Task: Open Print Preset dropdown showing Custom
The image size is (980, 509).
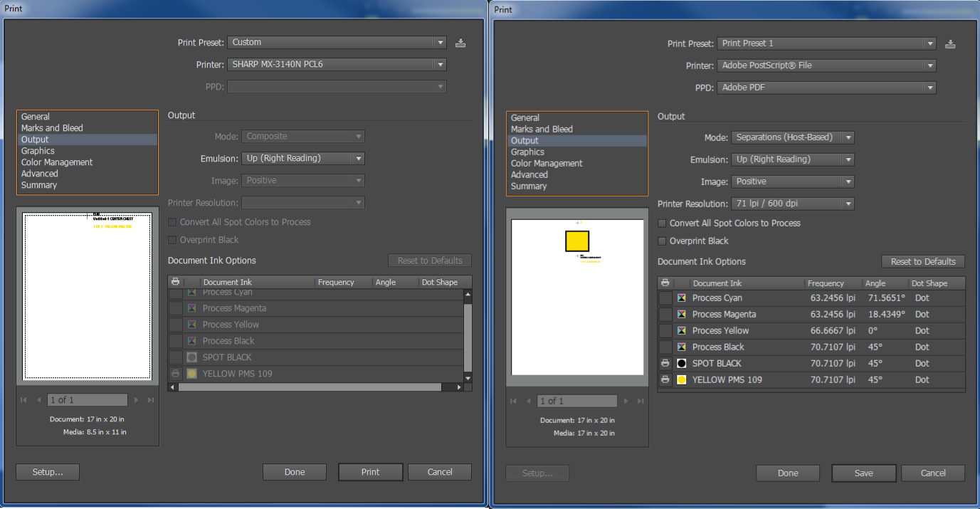Action: click(x=337, y=43)
